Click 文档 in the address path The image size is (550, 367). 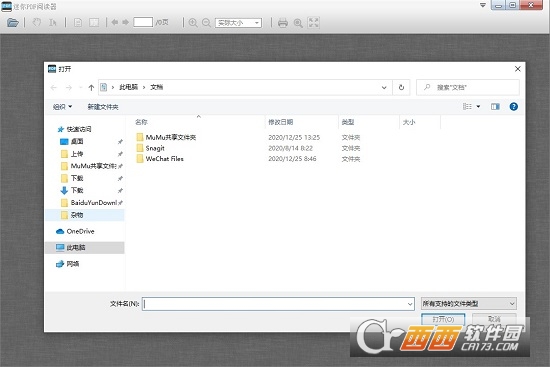pyautogui.click(x=156, y=87)
